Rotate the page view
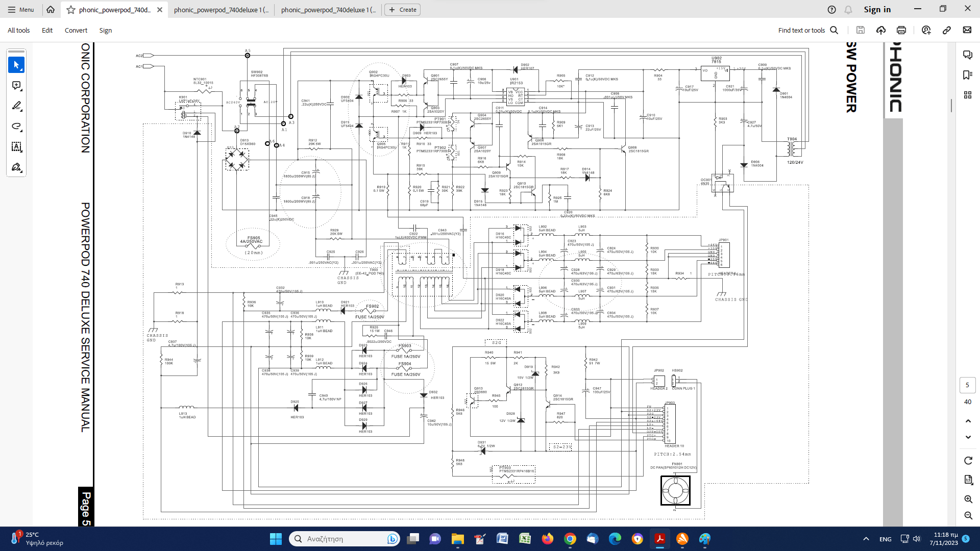This screenshot has height=551, width=980. [x=968, y=461]
